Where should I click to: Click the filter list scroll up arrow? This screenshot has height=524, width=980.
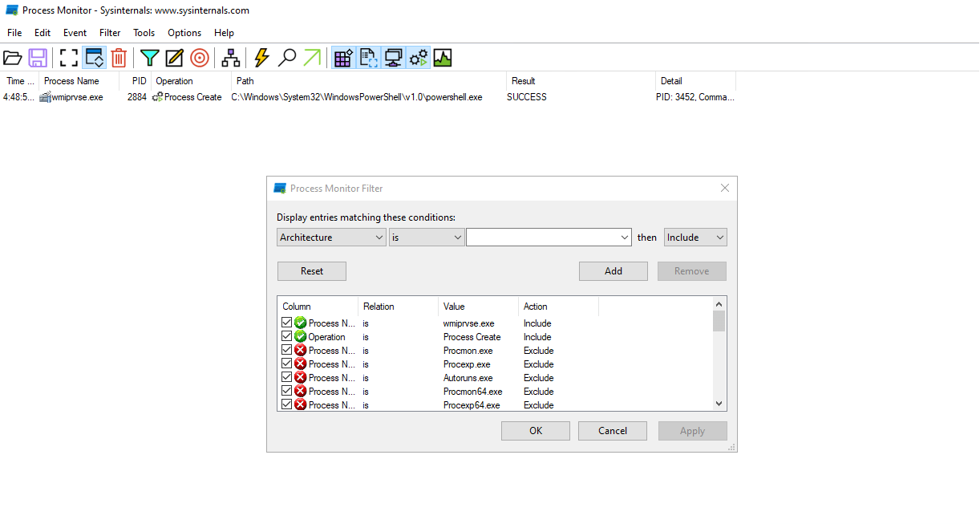click(719, 303)
